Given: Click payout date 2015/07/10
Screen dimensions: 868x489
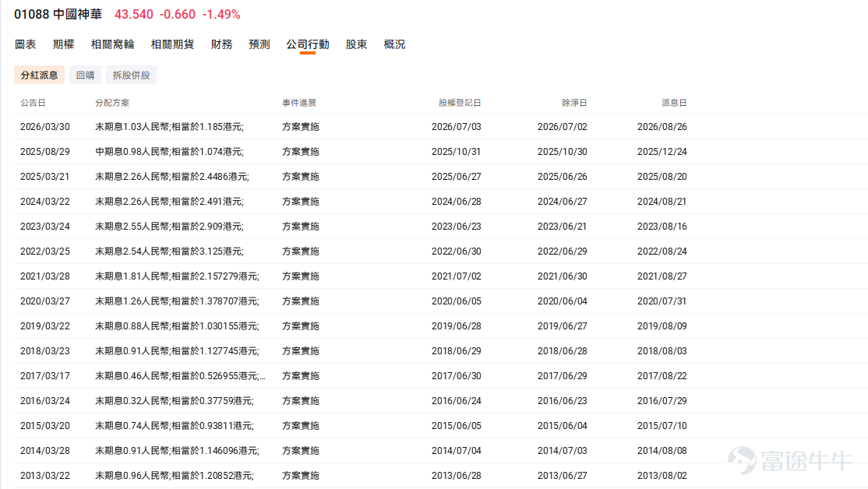Looking at the screenshot, I should pyautogui.click(x=662, y=425).
